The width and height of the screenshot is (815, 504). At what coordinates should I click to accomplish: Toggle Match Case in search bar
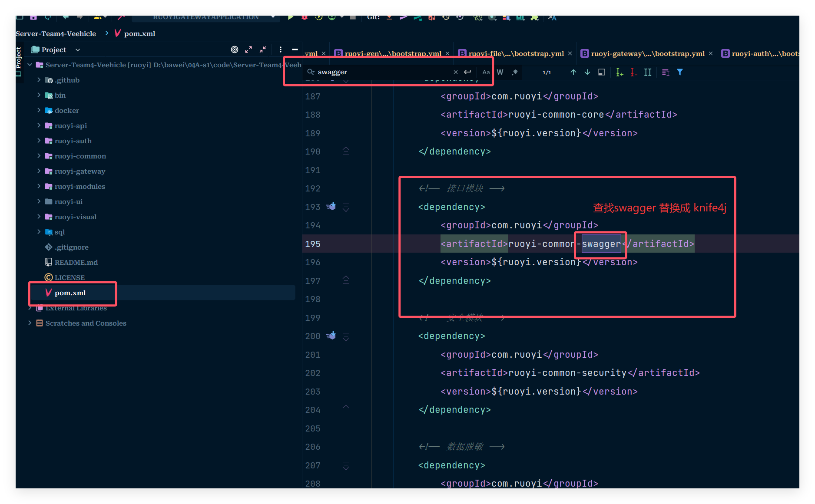486,72
